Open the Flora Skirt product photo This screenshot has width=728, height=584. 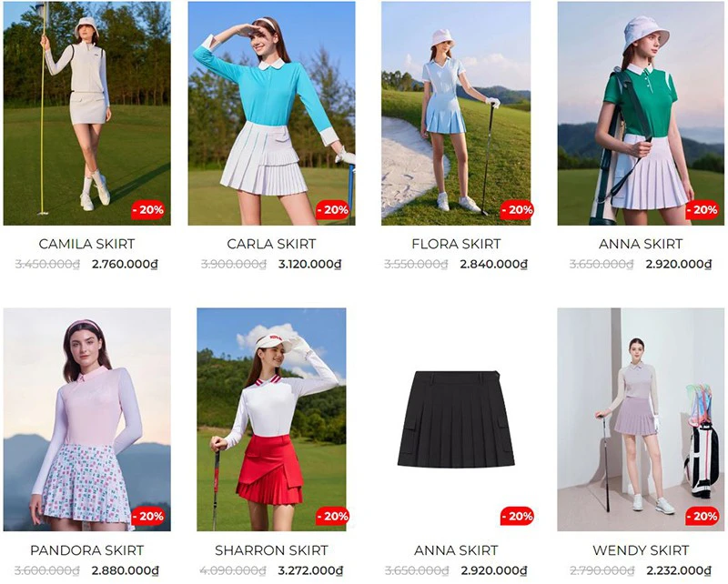point(456,114)
